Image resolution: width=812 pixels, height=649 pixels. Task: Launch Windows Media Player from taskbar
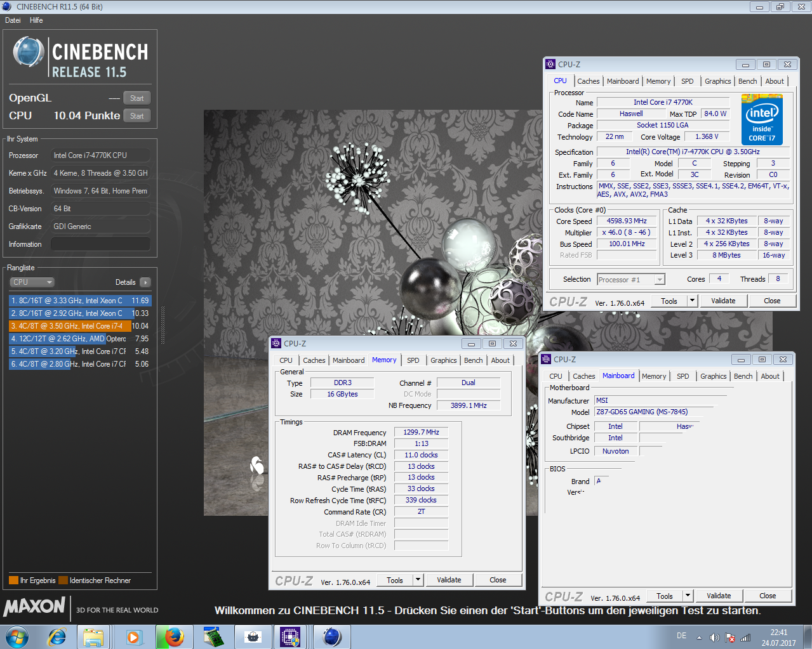tap(134, 636)
